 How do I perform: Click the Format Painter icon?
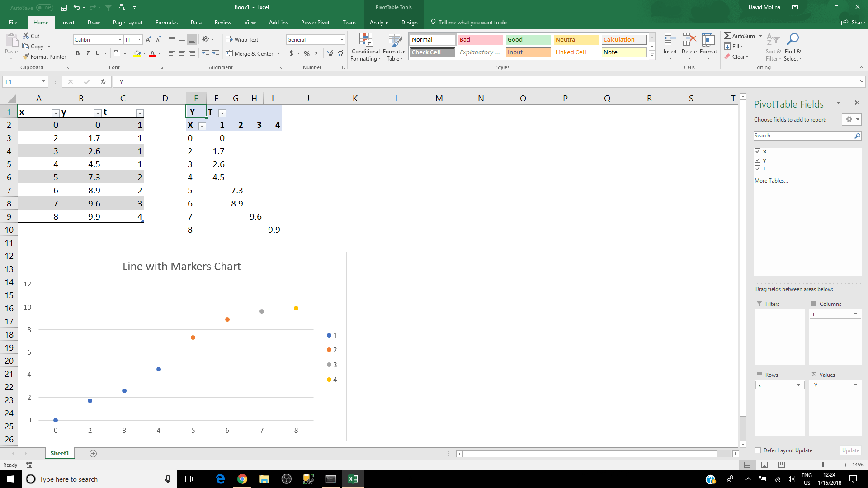[26, 56]
